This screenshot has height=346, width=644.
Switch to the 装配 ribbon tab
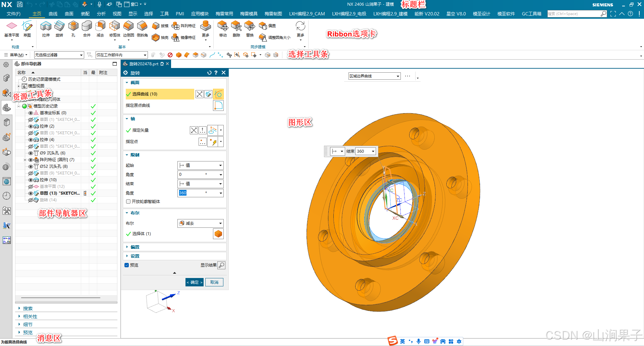(85, 14)
